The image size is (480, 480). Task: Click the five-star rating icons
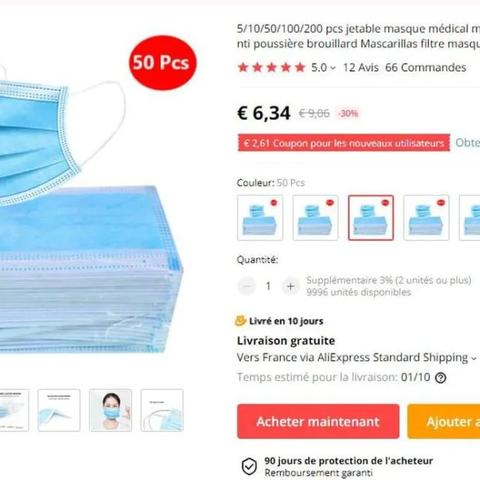click(272, 67)
